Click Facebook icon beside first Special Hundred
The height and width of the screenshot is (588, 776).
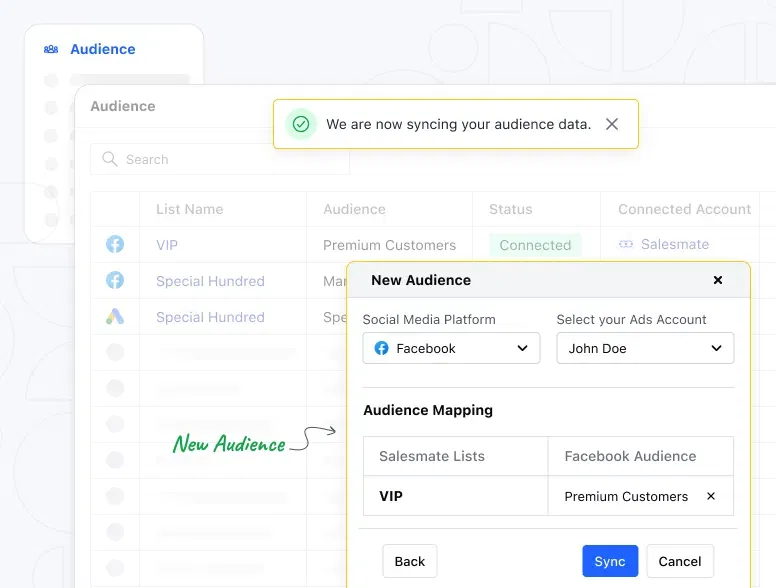point(115,280)
